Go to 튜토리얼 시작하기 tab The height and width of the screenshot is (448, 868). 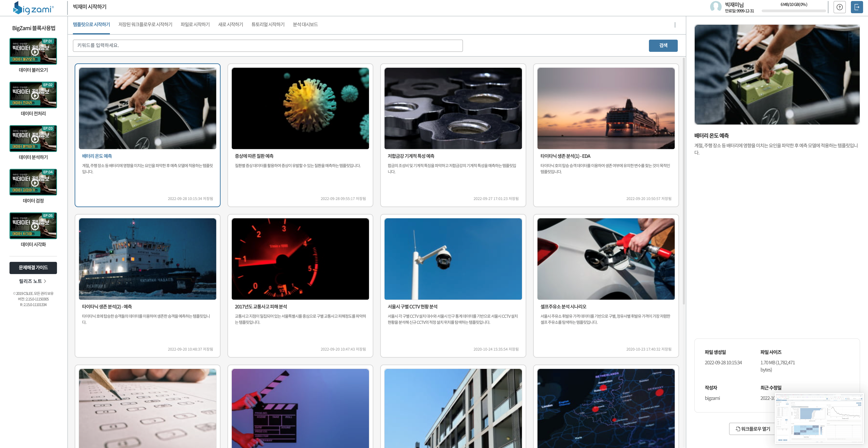coord(268,25)
